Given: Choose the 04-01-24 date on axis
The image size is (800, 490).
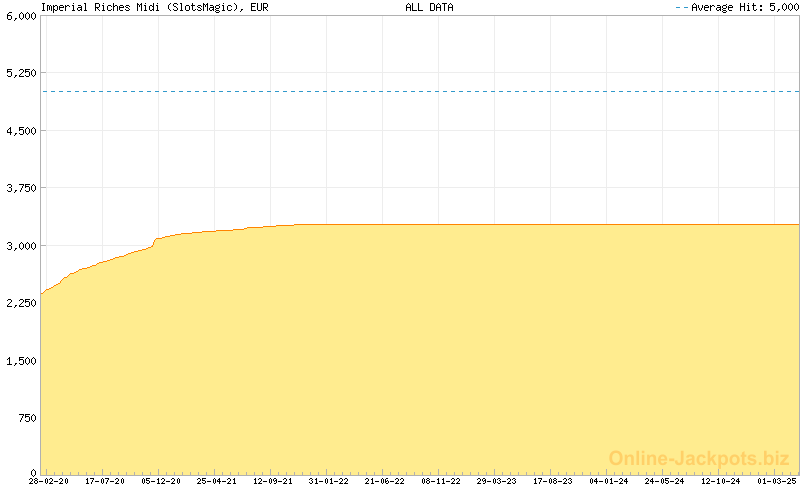Looking at the screenshot, I should tap(608, 482).
